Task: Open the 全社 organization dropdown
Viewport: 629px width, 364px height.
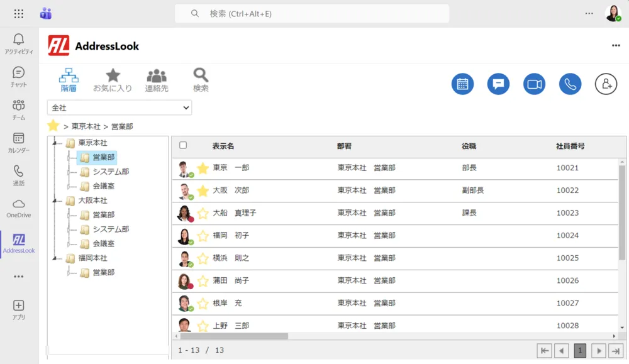Action: pyautogui.click(x=119, y=108)
